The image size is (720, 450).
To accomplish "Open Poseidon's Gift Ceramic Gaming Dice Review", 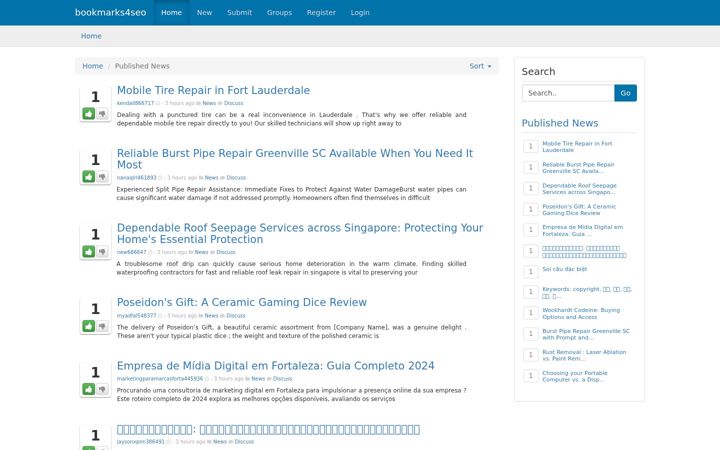I will (x=242, y=302).
